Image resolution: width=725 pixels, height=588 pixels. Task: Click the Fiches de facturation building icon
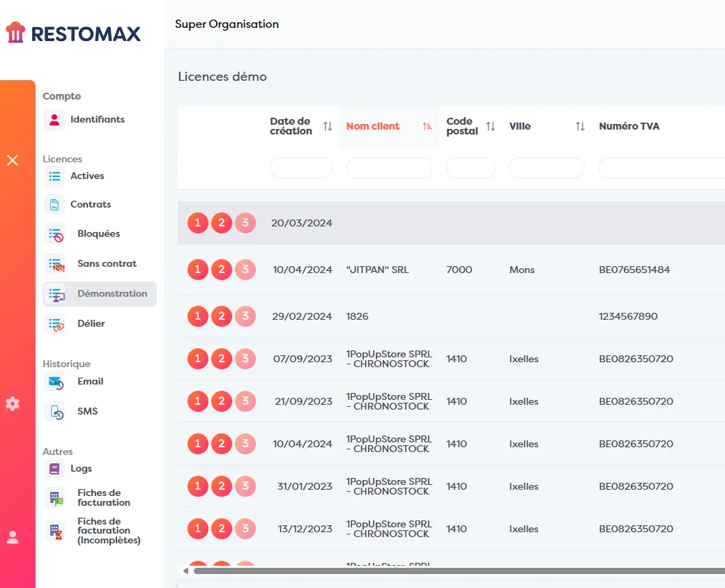[x=56, y=498]
